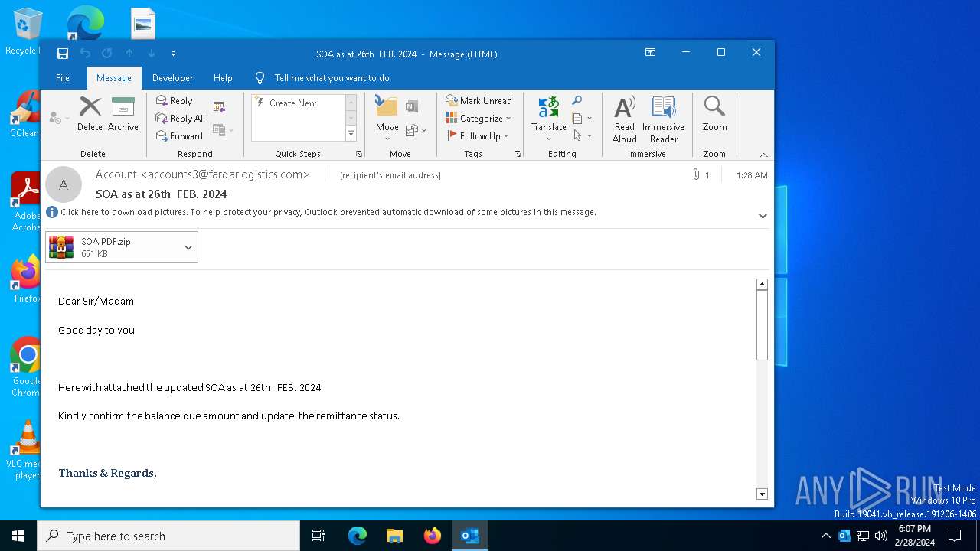This screenshot has height=551, width=980.
Task: Show hidden tray icons
Action: tap(825, 536)
